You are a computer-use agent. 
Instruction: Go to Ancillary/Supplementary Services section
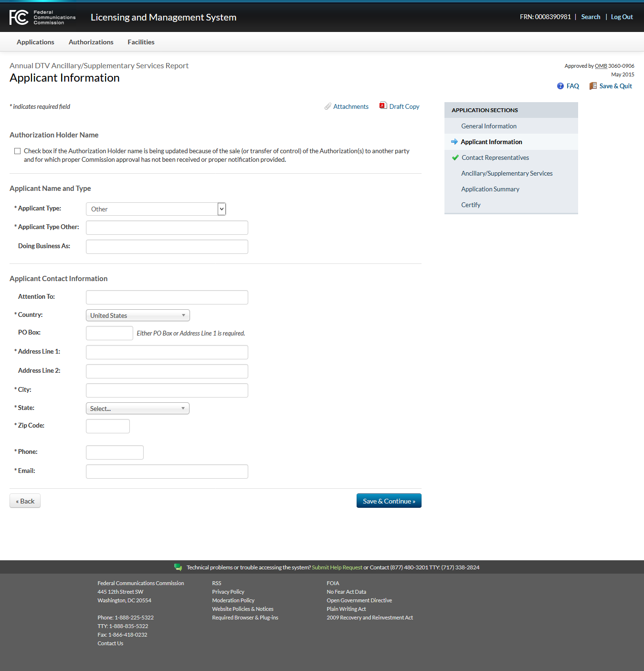pos(507,173)
